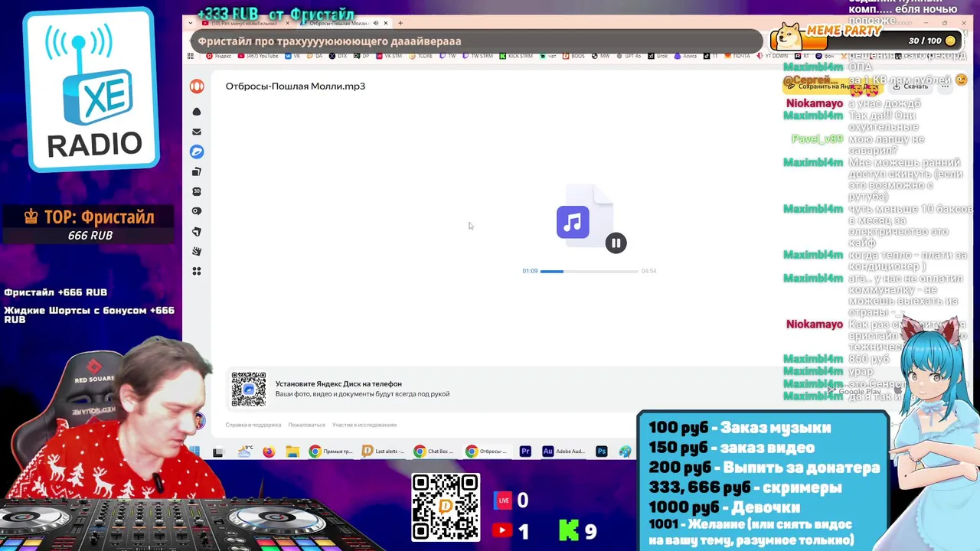Open the GPT 4o bookmark

point(630,56)
